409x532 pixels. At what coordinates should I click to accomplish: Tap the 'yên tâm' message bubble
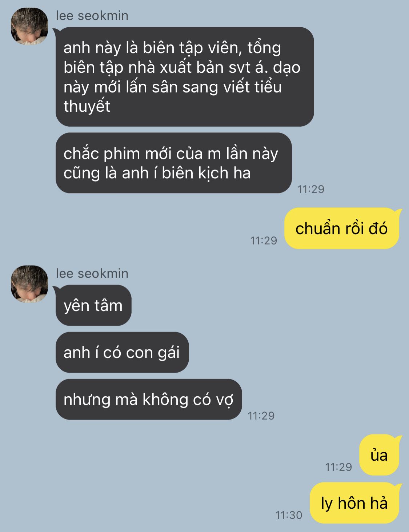tap(93, 305)
